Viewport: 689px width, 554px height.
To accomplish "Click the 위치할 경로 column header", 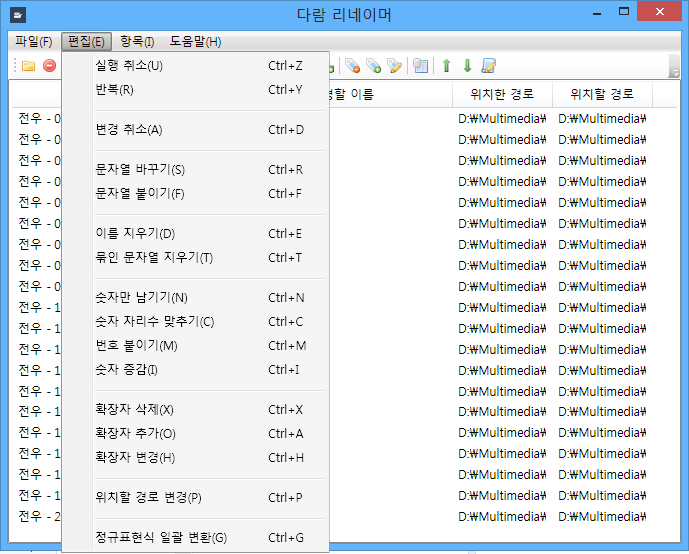I will [602, 95].
